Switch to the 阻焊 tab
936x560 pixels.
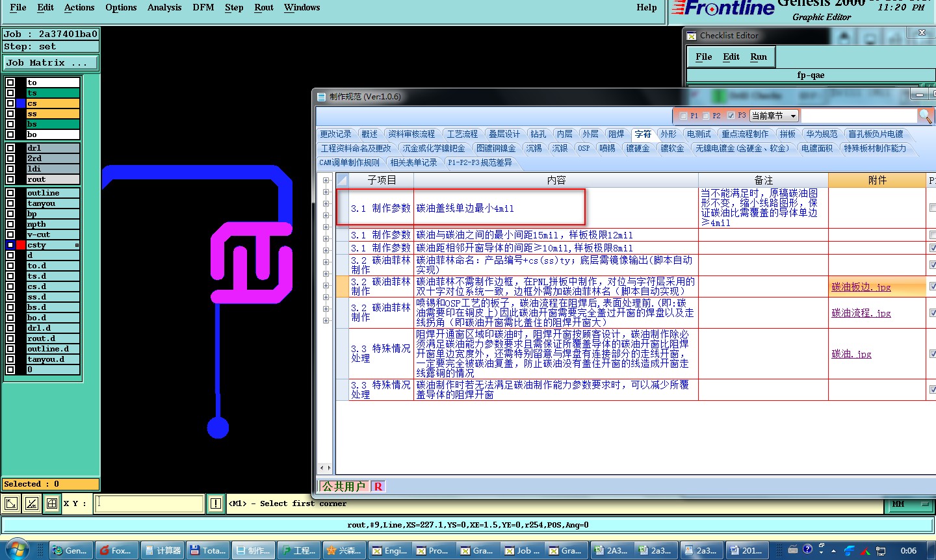click(x=616, y=134)
